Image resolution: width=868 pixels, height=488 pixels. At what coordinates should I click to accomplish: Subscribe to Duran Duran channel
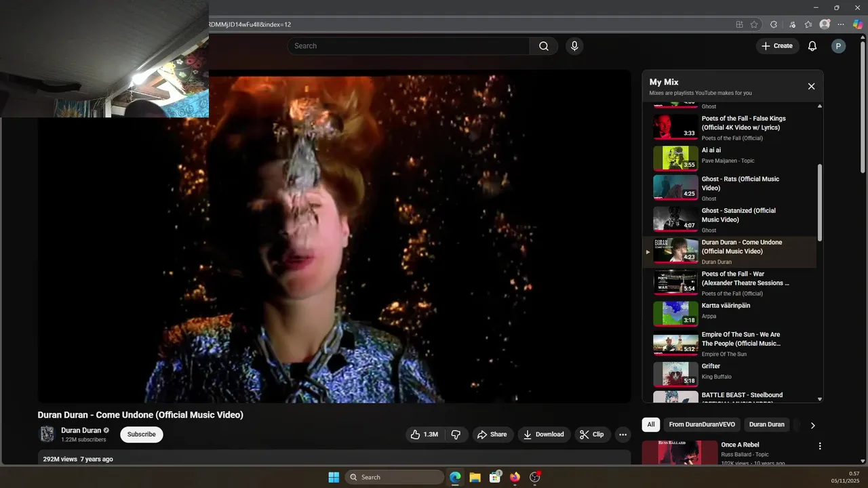click(142, 434)
